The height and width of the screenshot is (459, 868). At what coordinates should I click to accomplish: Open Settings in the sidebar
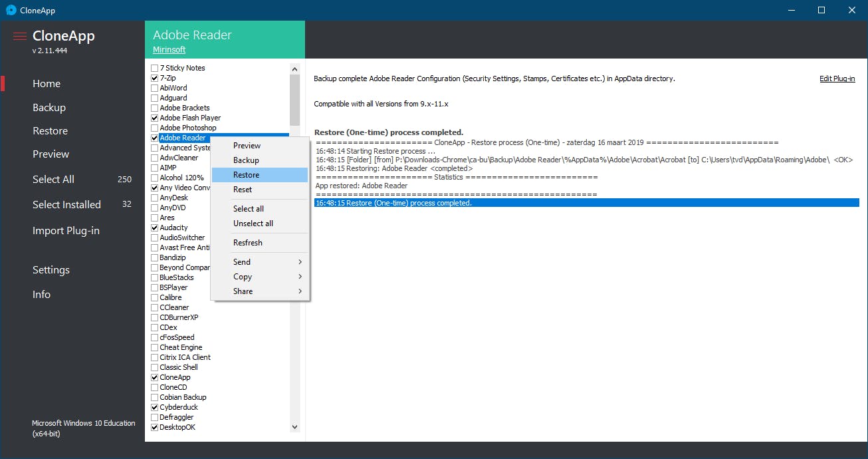coord(51,270)
